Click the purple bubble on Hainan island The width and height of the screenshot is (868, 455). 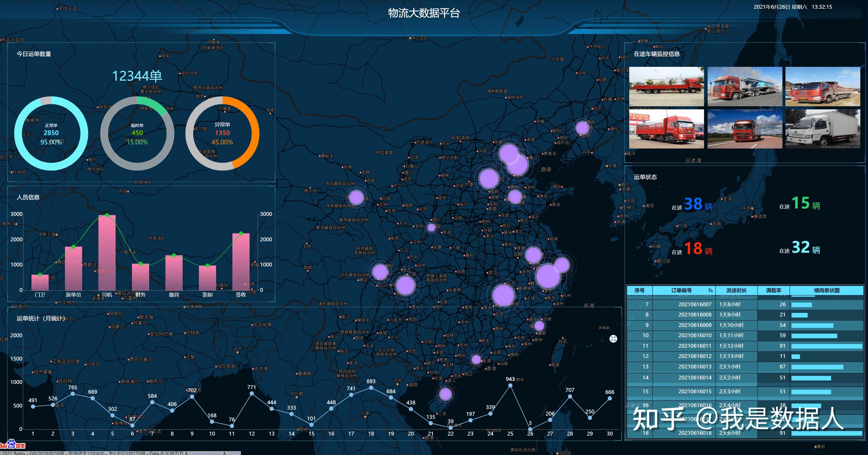[446, 394]
